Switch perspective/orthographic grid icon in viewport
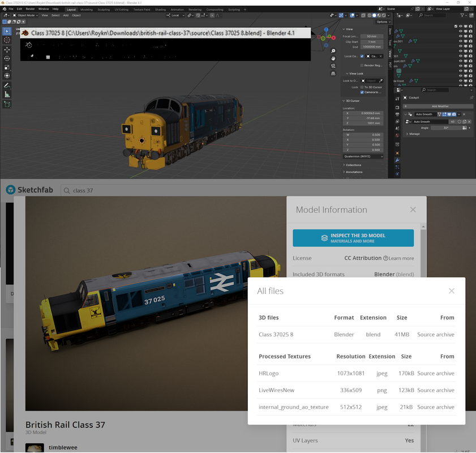This screenshot has height=453, width=476. pyautogui.click(x=333, y=74)
